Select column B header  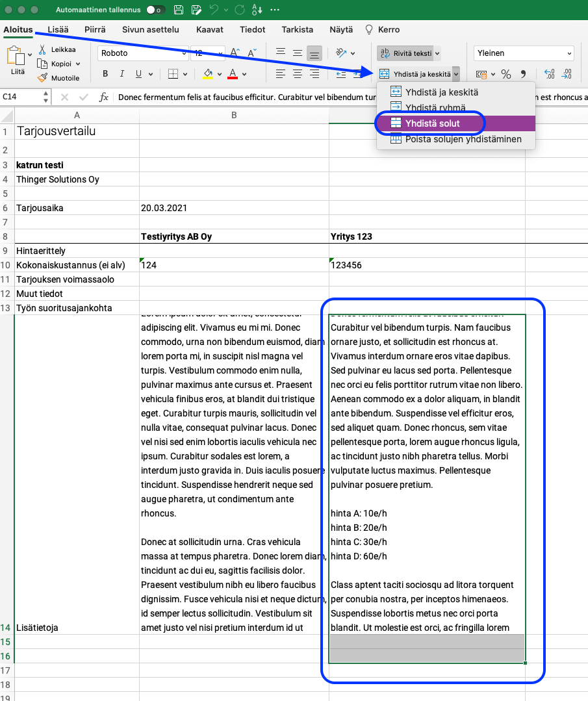234,116
